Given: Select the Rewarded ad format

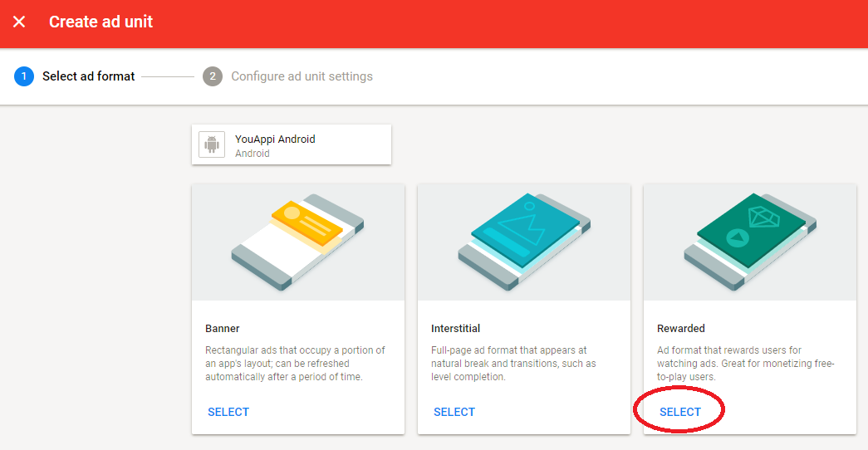Looking at the screenshot, I should pyautogui.click(x=680, y=412).
